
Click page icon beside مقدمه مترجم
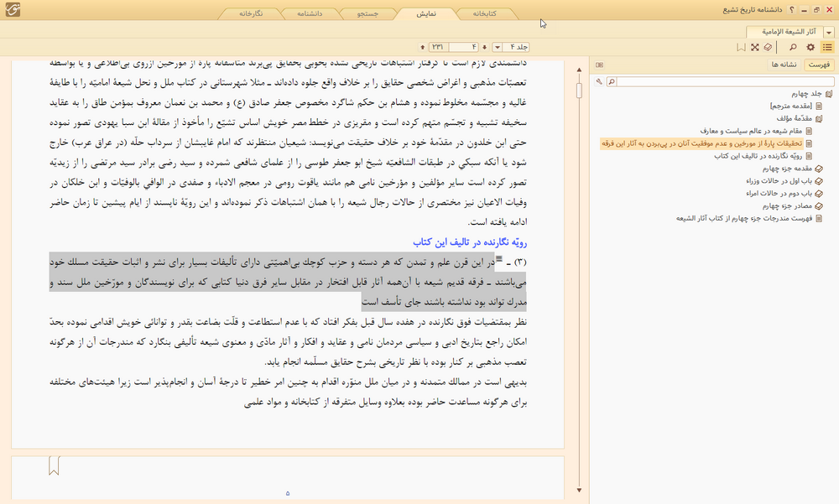pyautogui.click(x=819, y=106)
